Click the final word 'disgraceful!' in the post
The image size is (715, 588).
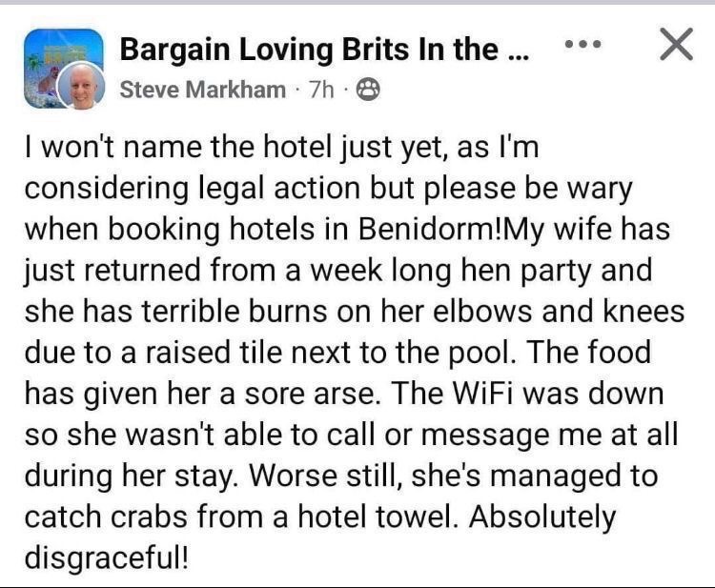(x=106, y=557)
